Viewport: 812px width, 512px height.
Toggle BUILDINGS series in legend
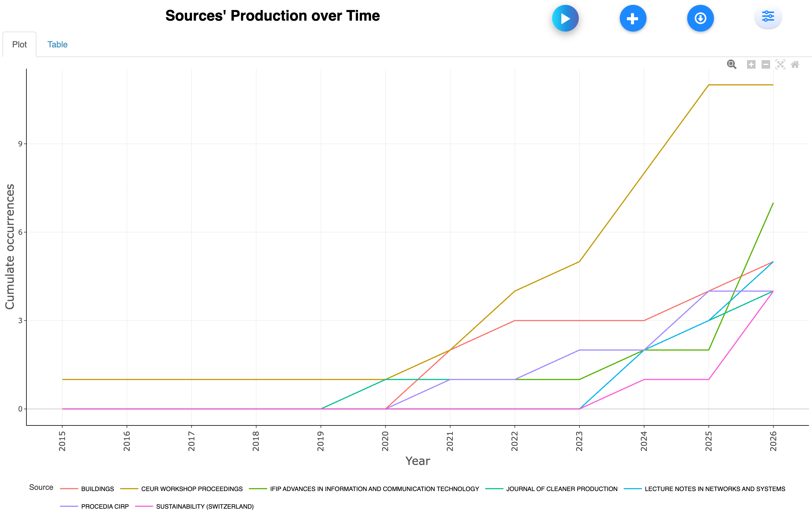point(97,489)
